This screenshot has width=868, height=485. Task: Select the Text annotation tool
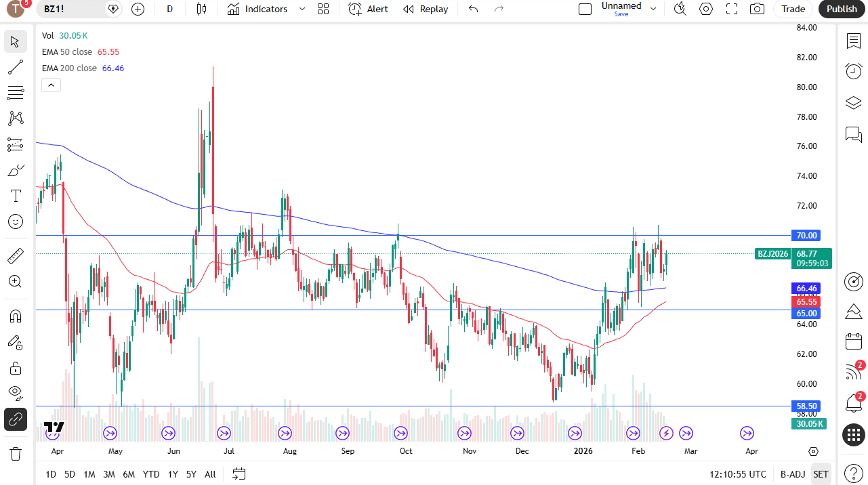pyautogui.click(x=16, y=196)
